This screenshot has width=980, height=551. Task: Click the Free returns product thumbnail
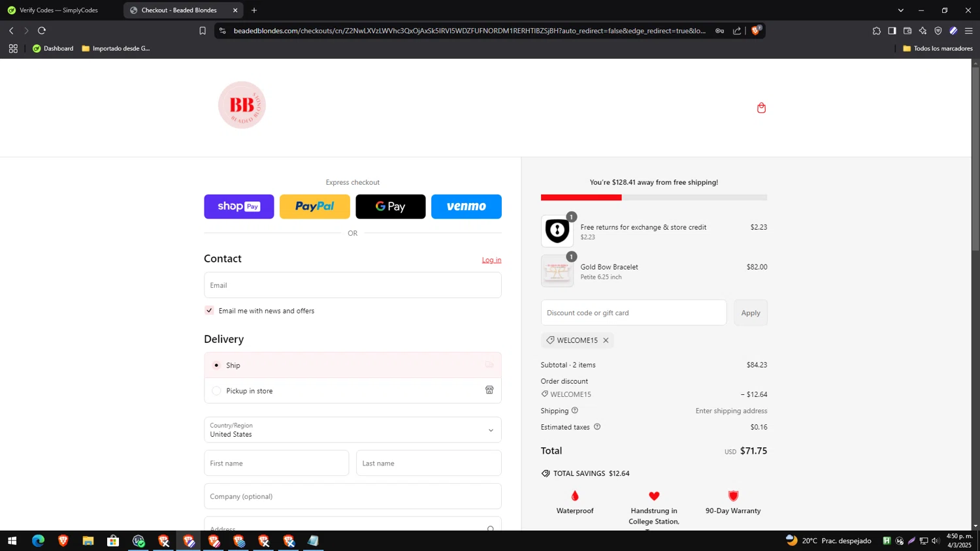(557, 231)
